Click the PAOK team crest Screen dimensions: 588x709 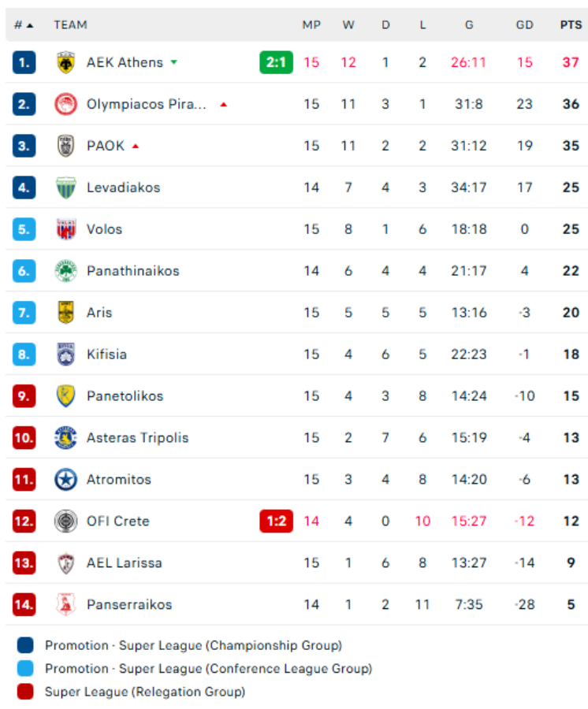point(66,146)
